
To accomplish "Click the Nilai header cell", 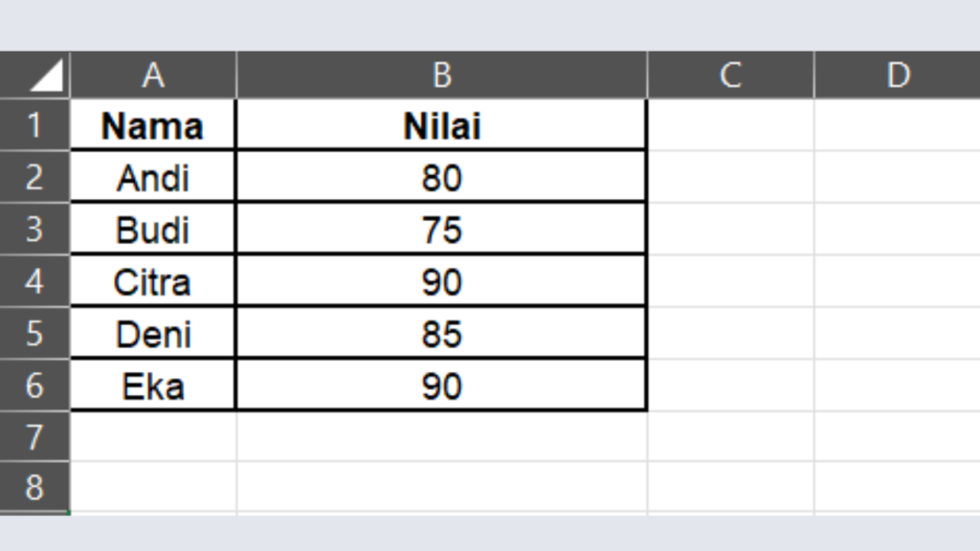I will [441, 126].
